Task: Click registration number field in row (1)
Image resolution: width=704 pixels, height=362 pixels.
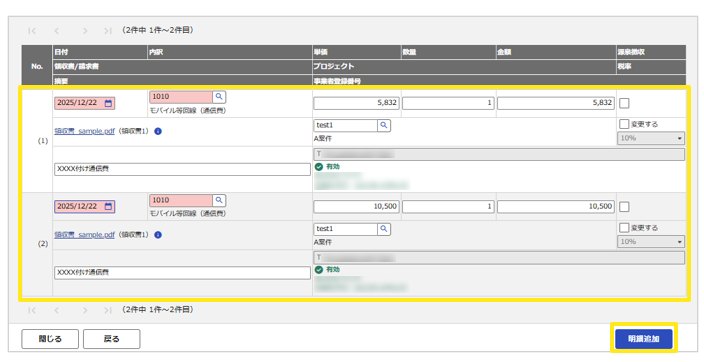Action: (499, 155)
